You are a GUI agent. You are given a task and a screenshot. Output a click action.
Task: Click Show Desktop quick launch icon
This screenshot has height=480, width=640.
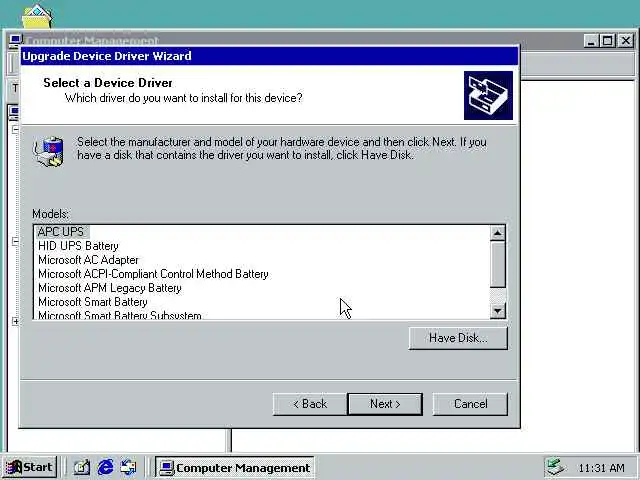click(x=82, y=467)
